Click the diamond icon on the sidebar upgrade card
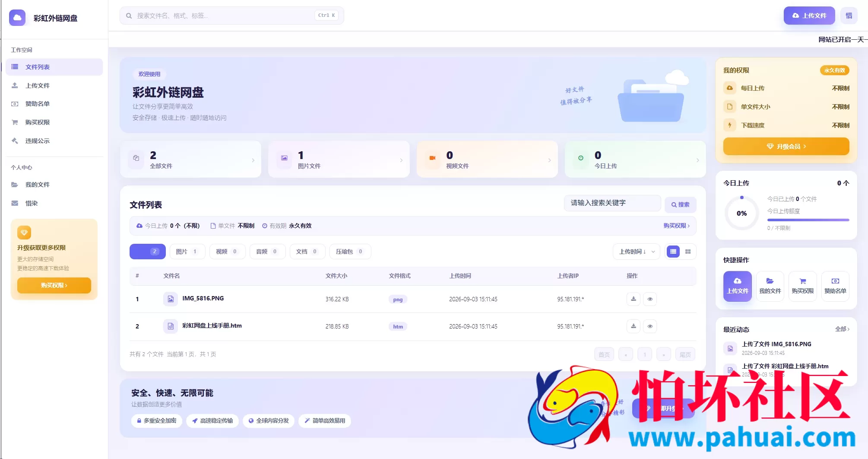 coord(24,233)
